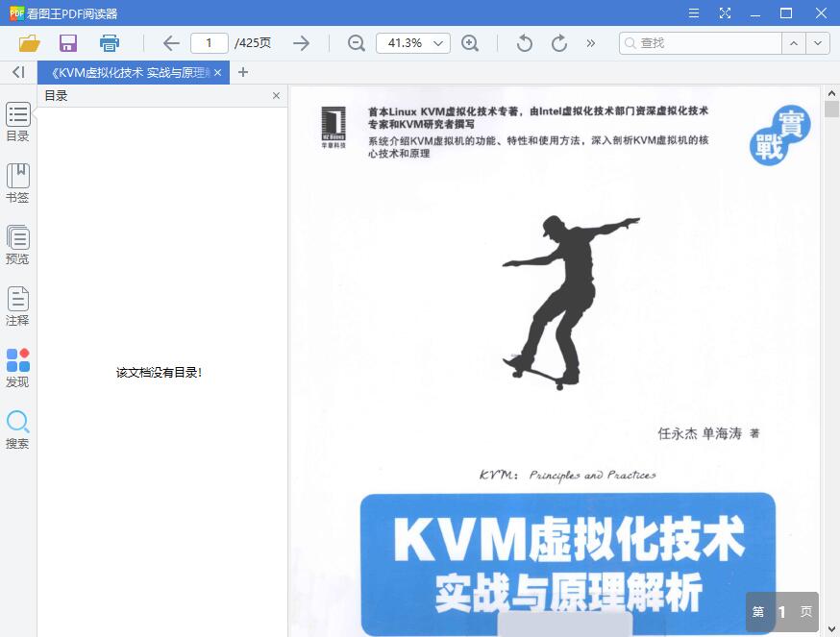Open the 书签 bookmarks sidebar panel
840x637 pixels.
17,184
